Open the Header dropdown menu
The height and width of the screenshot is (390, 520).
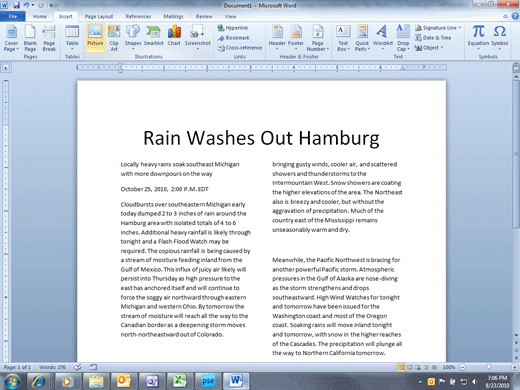click(x=277, y=37)
